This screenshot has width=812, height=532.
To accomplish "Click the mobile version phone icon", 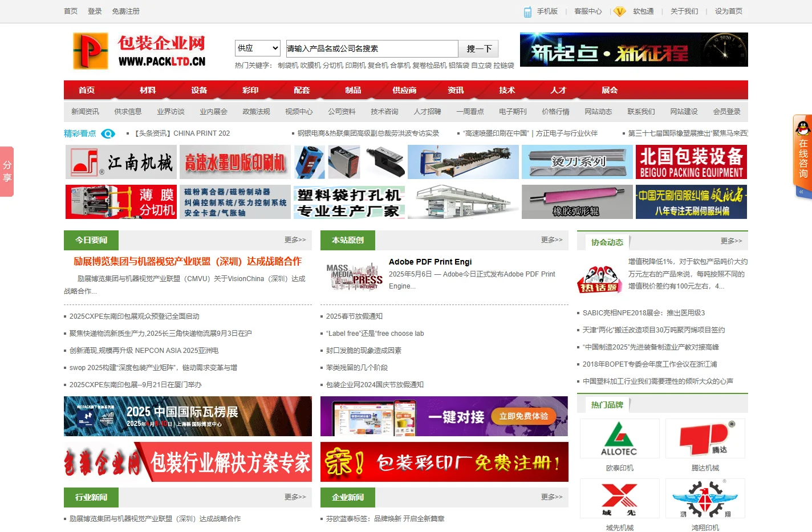I will (x=527, y=11).
